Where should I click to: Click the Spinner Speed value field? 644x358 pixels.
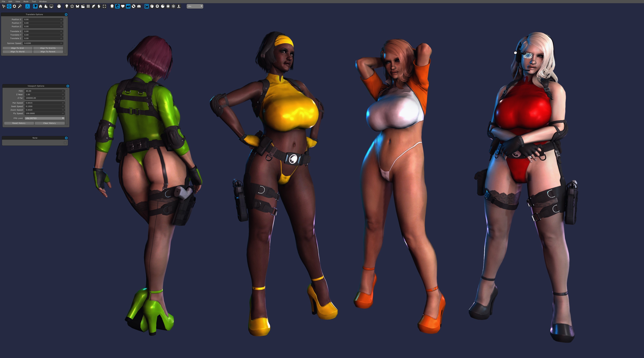pyautogui.click(x=42, y=43)
